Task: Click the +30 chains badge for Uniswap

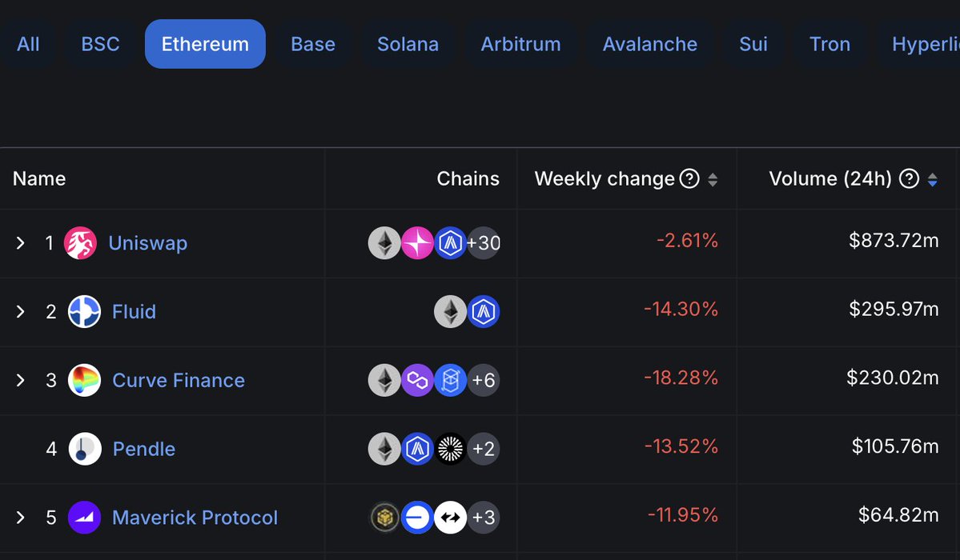Action: pos(484,243)
